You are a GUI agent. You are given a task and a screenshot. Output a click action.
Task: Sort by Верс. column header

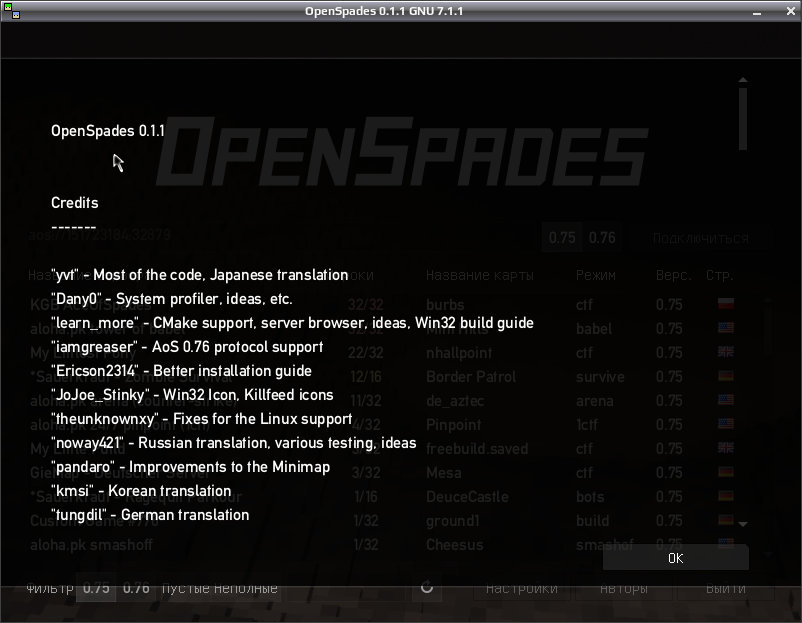[x=674, y=275]
